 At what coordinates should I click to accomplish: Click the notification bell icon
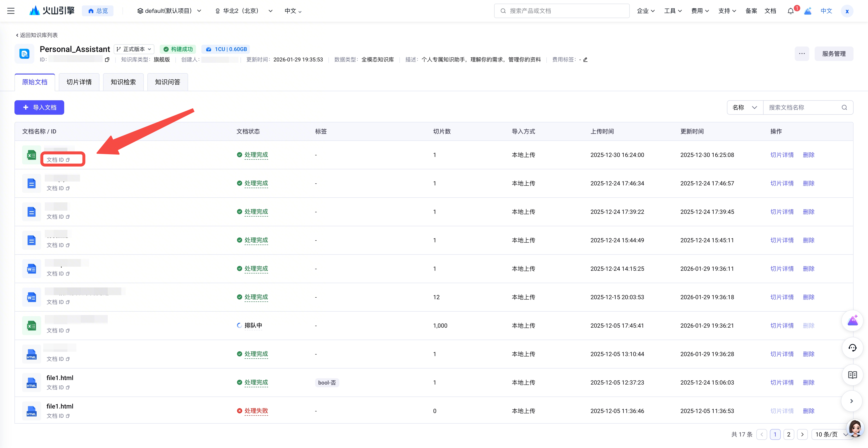coord(790,11)
